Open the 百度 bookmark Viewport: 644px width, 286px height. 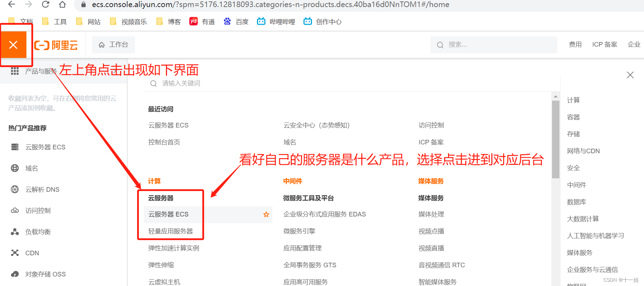tap(236, 22)
